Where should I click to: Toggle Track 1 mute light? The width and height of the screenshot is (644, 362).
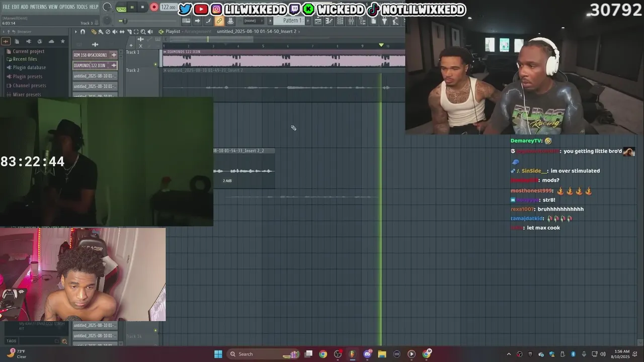click(155, 64)
